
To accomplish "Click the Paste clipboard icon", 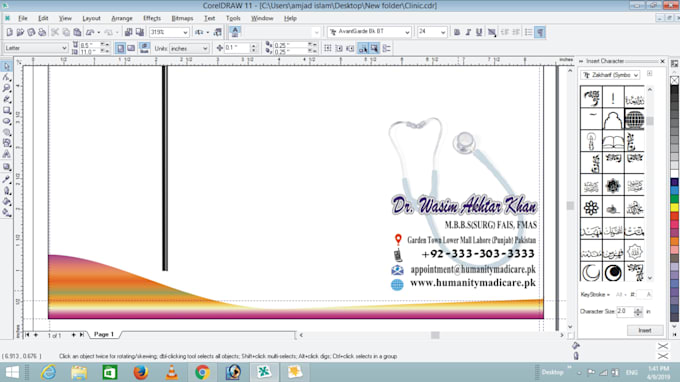I will 77,32.
